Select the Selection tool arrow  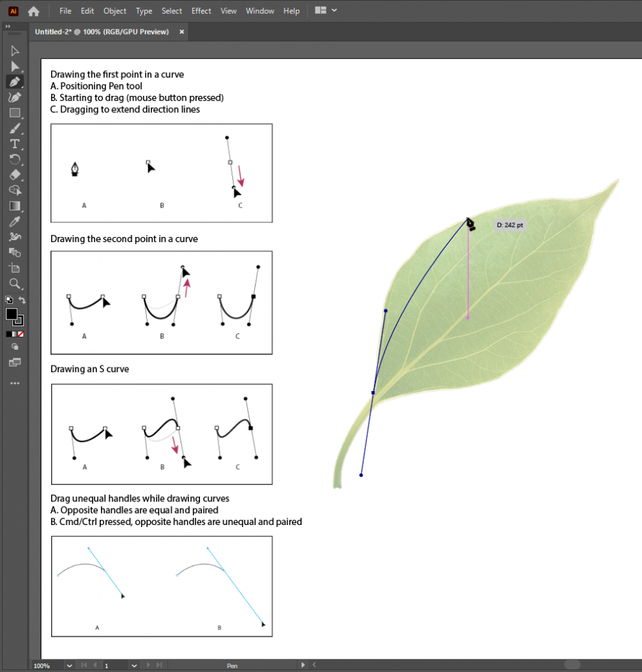point(15,51)
